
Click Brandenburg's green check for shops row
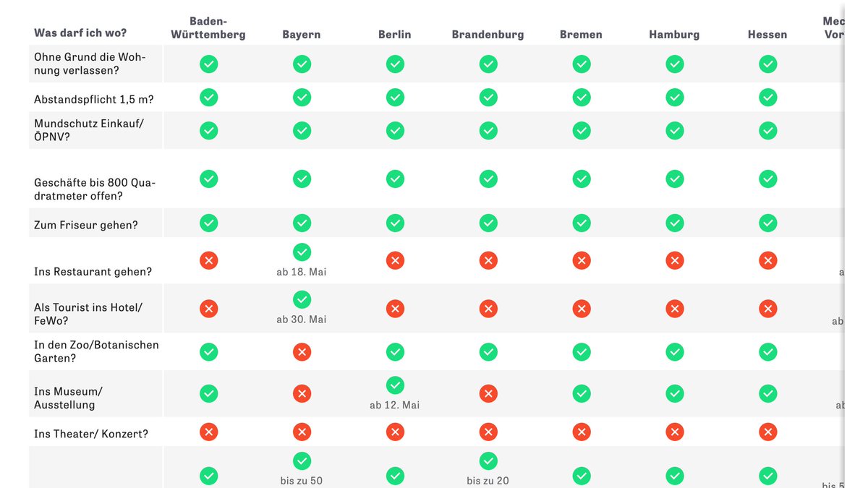[x=488, y=179]
